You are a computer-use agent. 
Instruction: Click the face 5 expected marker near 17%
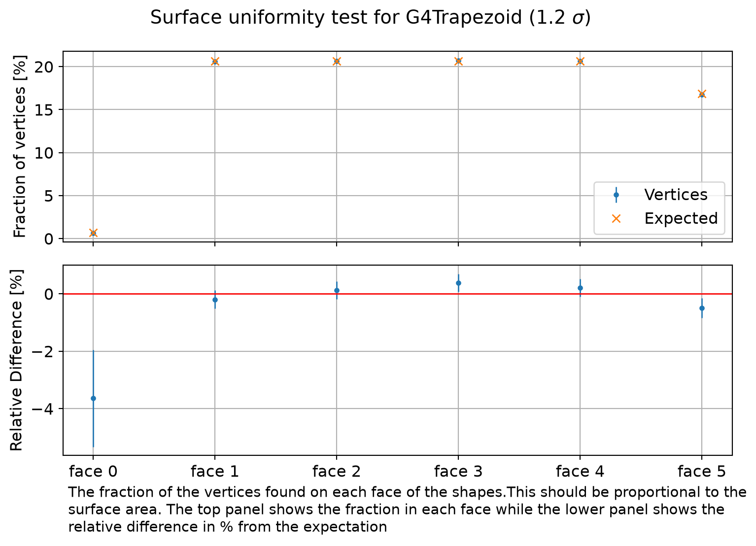pos(702,94)
